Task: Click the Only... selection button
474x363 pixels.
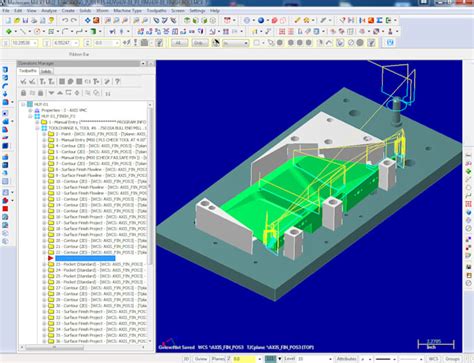Action: [x=200, y=43]
